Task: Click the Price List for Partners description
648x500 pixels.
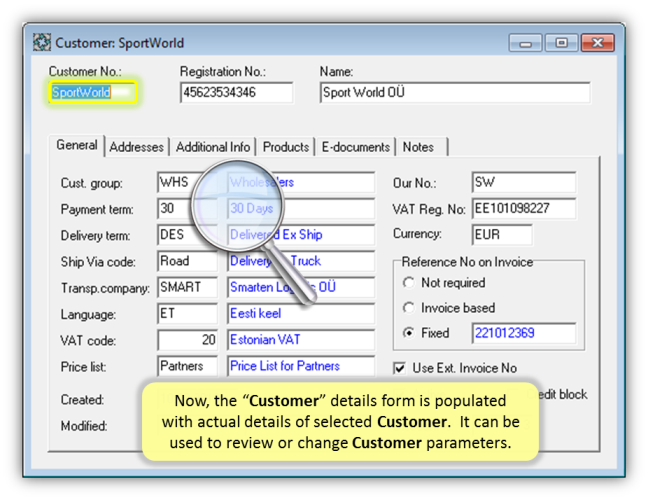Action: tap(301, 366)
